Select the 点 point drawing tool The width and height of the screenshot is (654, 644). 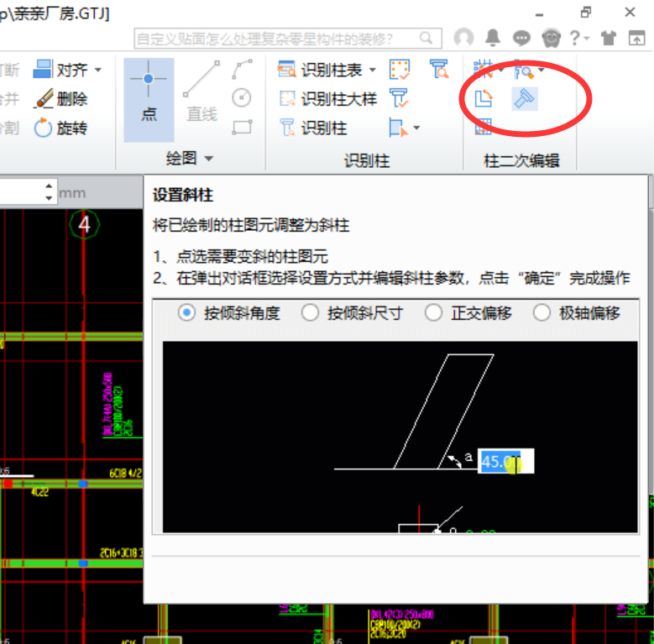pyautogui.click(x=149, y=100)
